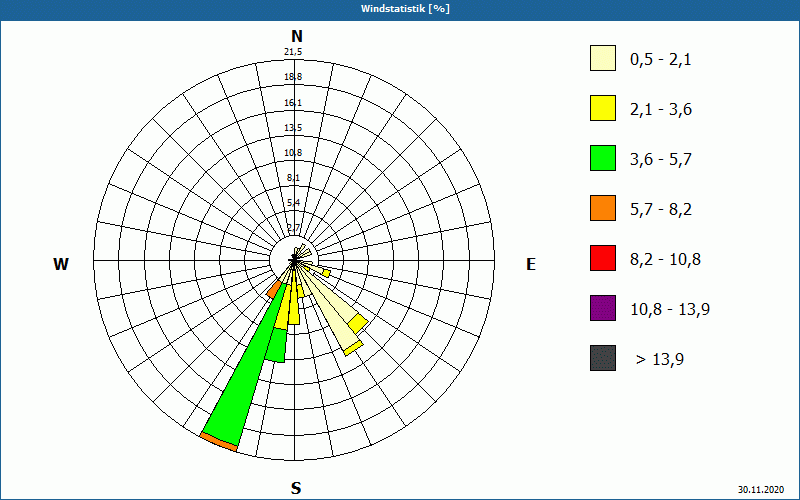Click the pale yellow 0,5 - 2,1 swatch
The width and height of the screenshot is (800, 500).
click(x=603, y=58)
